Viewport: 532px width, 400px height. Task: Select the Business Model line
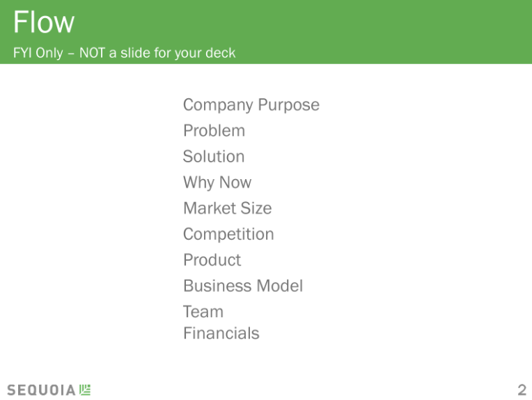pyautogui.click(x=243, y=286)
